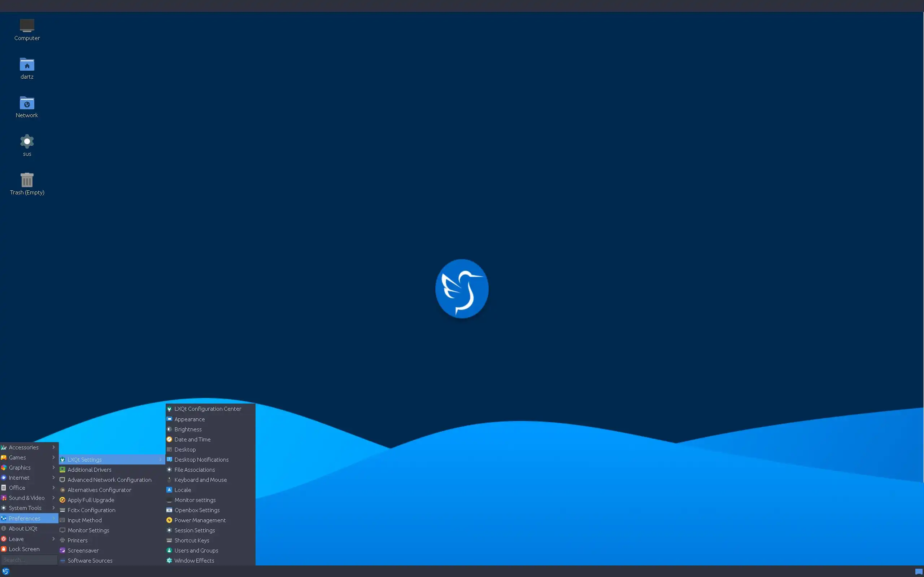The height and width of the screenshot is (577, 924).
Task: Click the Date and Time clock icon
Action: (169, 439)
